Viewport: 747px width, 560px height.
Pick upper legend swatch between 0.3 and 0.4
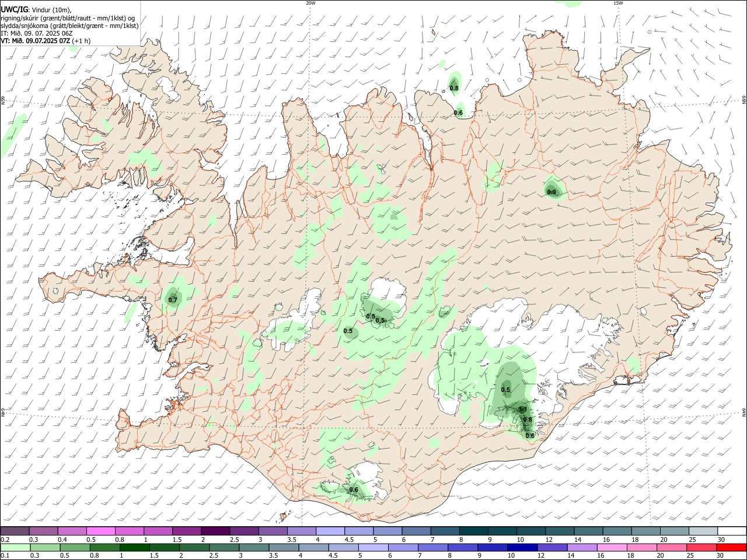tap(43, 531)
